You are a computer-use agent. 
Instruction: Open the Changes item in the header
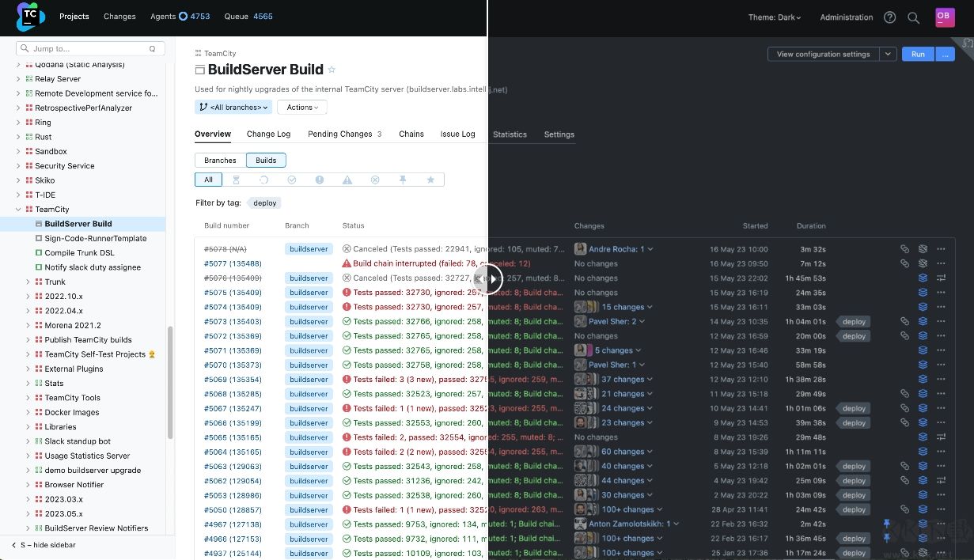coord(119,16)
